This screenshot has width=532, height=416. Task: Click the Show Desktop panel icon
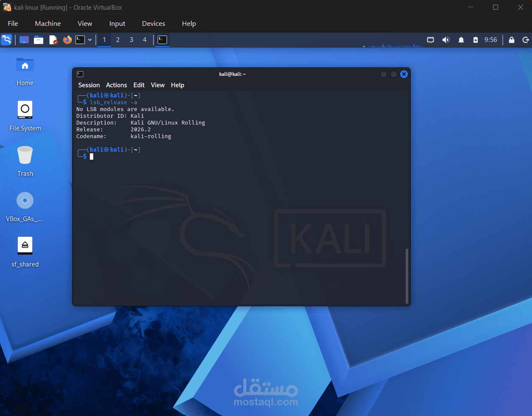pyautogui.click(x=25, y=40)
